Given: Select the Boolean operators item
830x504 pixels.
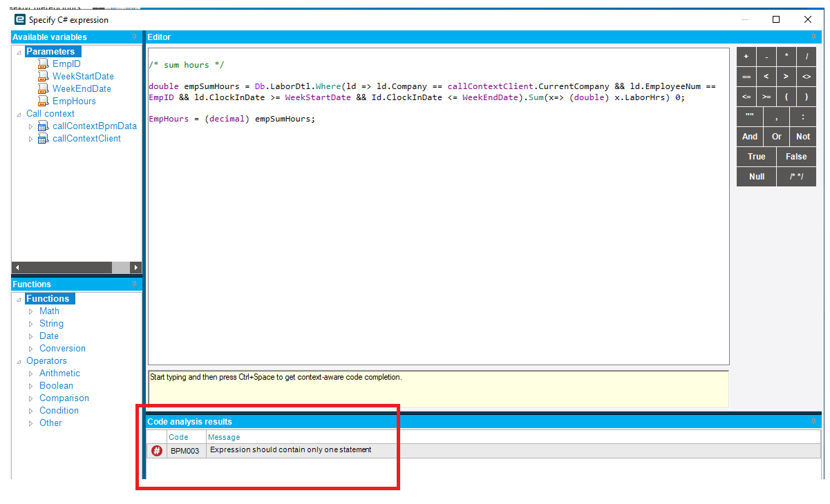Looking at the screenshot, I should 56,385.
